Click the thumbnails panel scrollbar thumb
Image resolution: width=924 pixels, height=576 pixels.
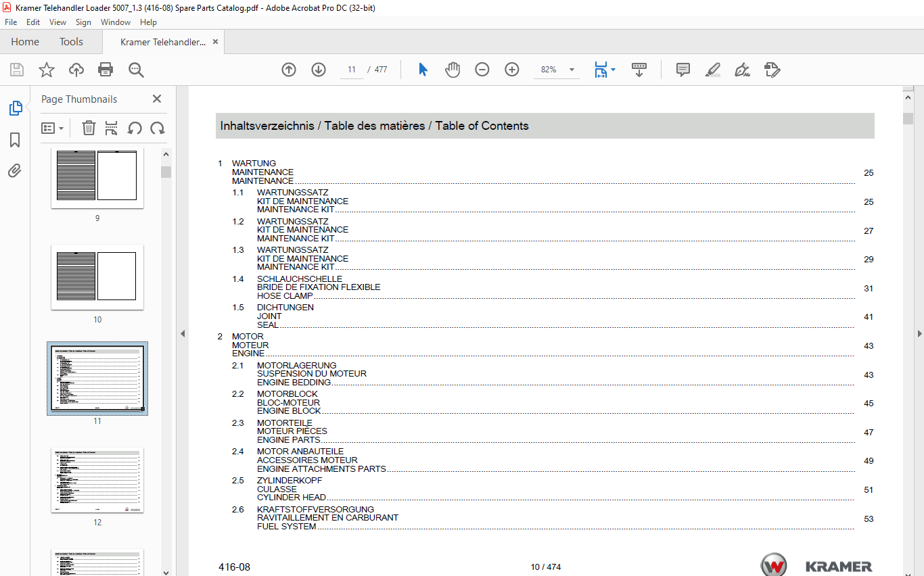tap(166, 172)
